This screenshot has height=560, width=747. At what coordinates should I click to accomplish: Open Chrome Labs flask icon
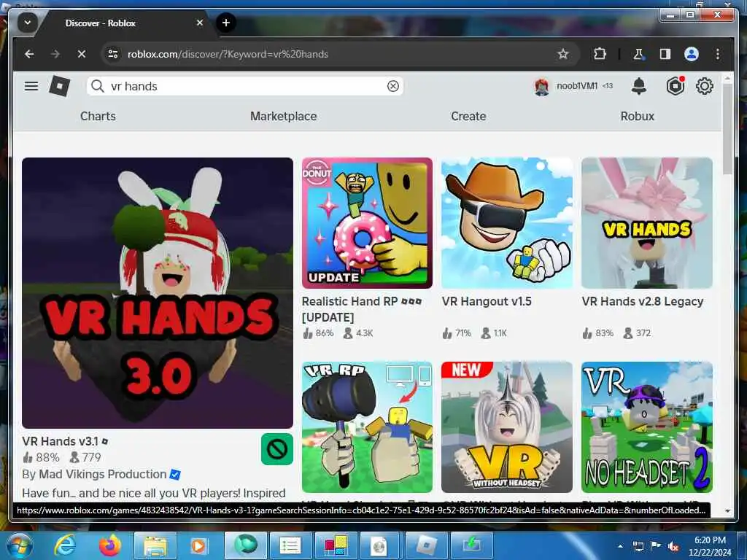[x=638, y=54]
